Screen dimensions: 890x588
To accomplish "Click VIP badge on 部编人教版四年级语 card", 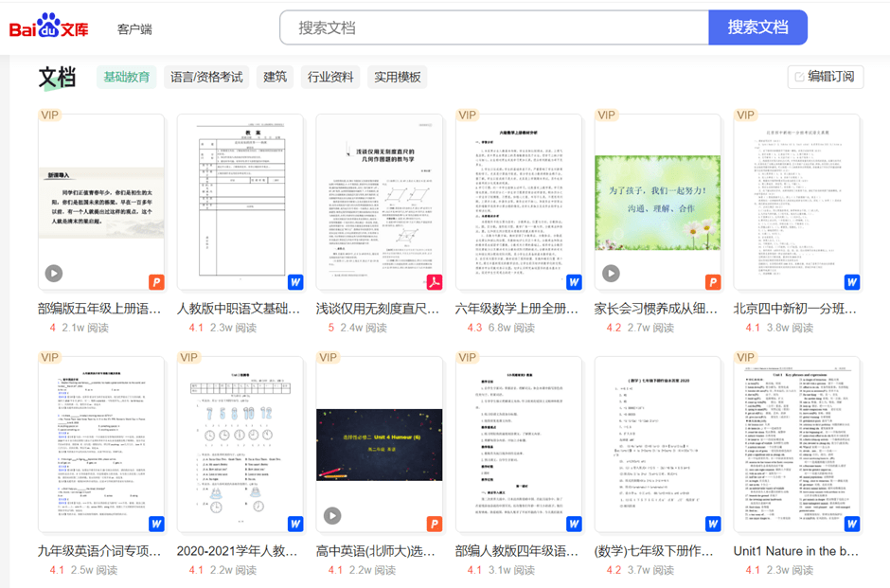I will pos(467,357).
